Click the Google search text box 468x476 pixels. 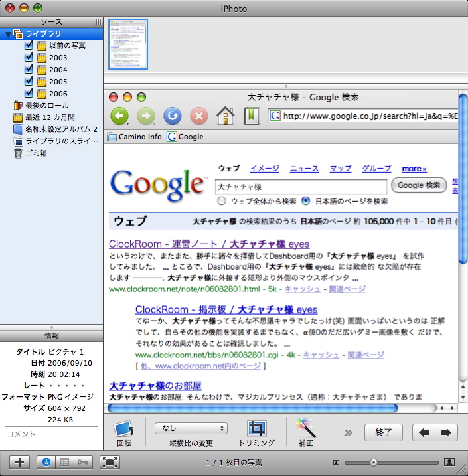[x=301, y=187]
